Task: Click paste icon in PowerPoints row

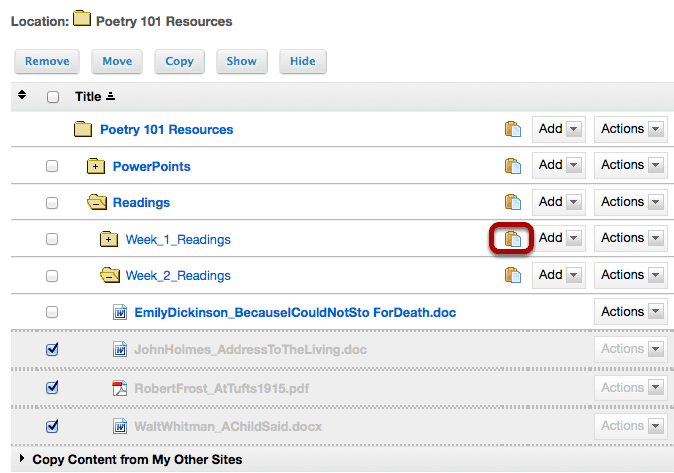Action: pyautogui.click(x=512, y=166)
